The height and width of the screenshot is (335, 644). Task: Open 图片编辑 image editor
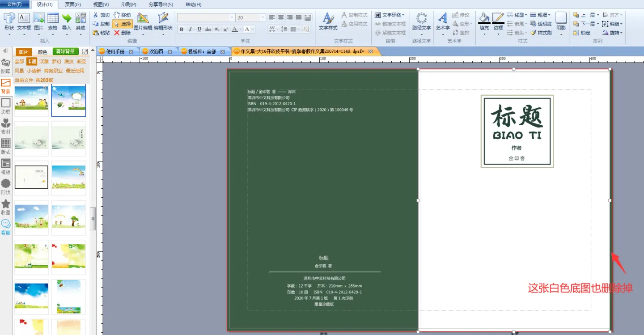143,21
